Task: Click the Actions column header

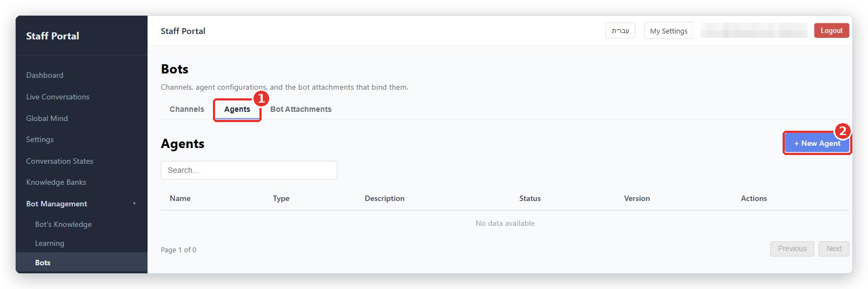Action: coord(753,198)
